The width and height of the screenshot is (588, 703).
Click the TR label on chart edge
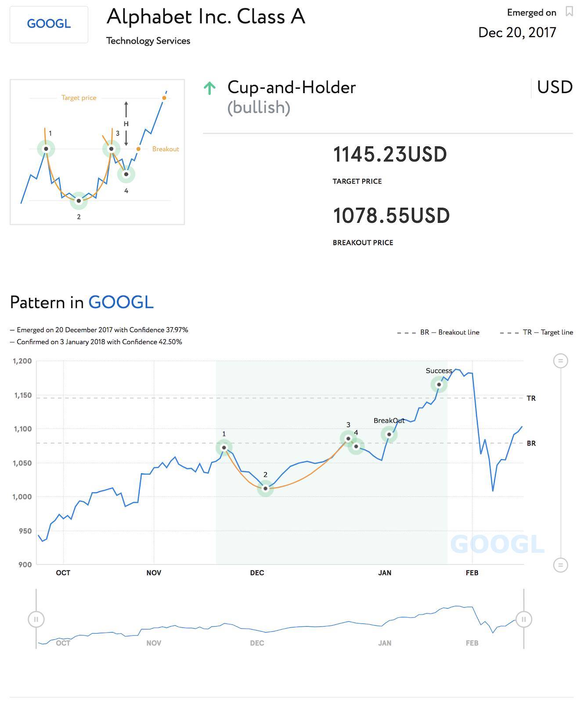(531, 399)
